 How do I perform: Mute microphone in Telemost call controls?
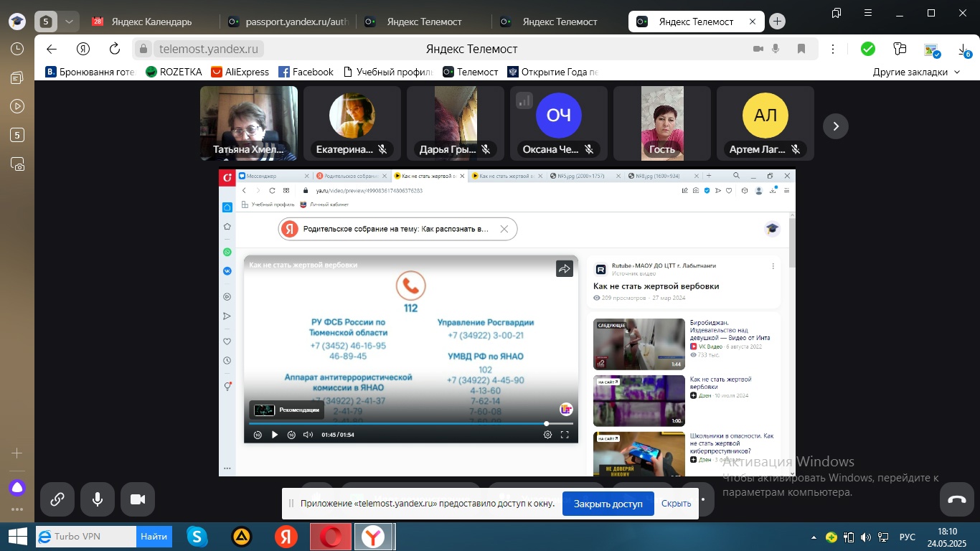(x=98, y=499)
